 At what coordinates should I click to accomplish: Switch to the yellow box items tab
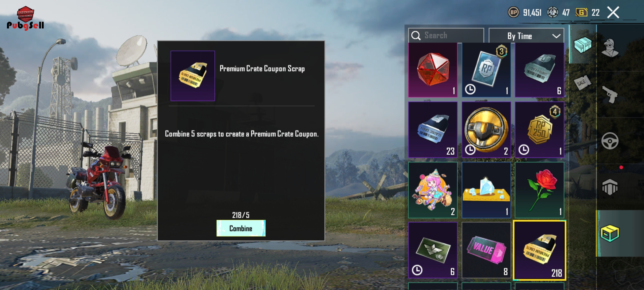pyautogui.click(x=610, y=233)
